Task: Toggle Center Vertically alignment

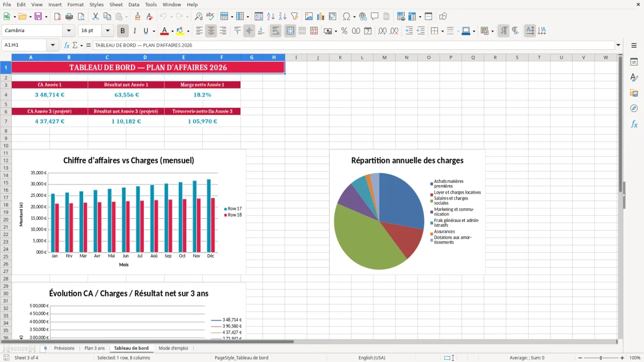Action: click(249, 31)
